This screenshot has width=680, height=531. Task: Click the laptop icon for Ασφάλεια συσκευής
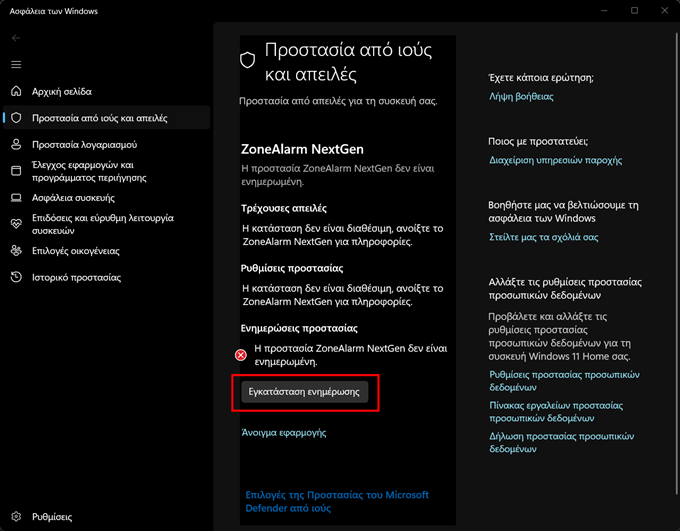pyautogui.click(x=16, y=198)
